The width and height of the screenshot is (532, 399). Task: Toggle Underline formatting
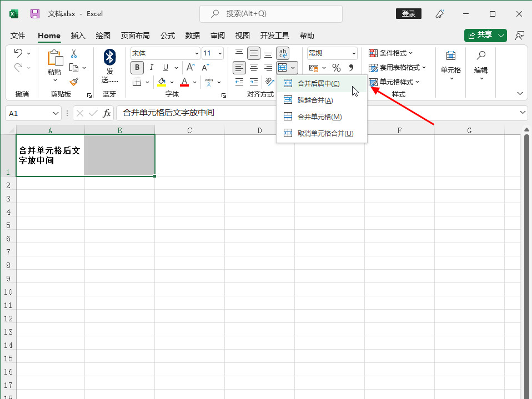click(165, 68)
